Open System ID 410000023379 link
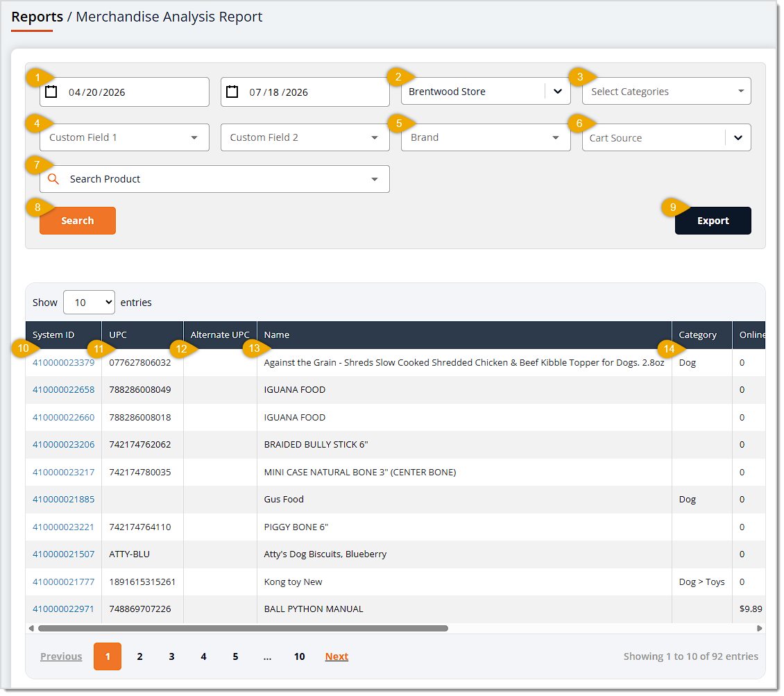Viewport: 784px width, 696px height. 64,363
